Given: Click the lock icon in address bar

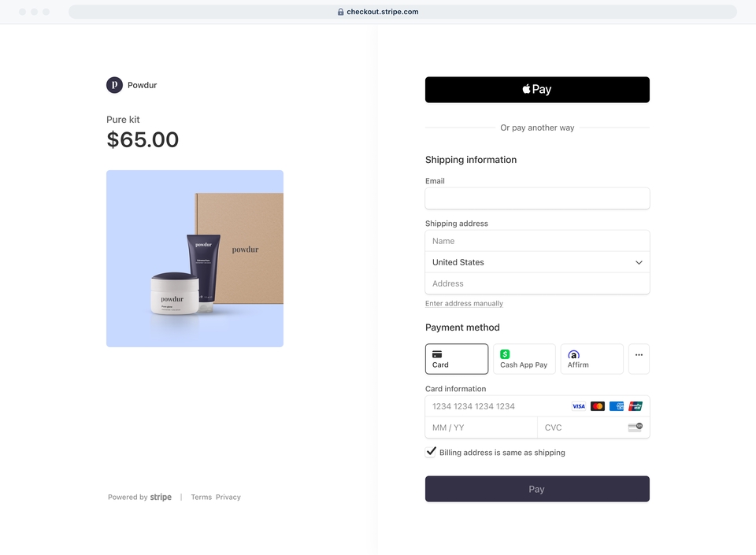Looking at the screenshot, I should [x=339, y=12].
